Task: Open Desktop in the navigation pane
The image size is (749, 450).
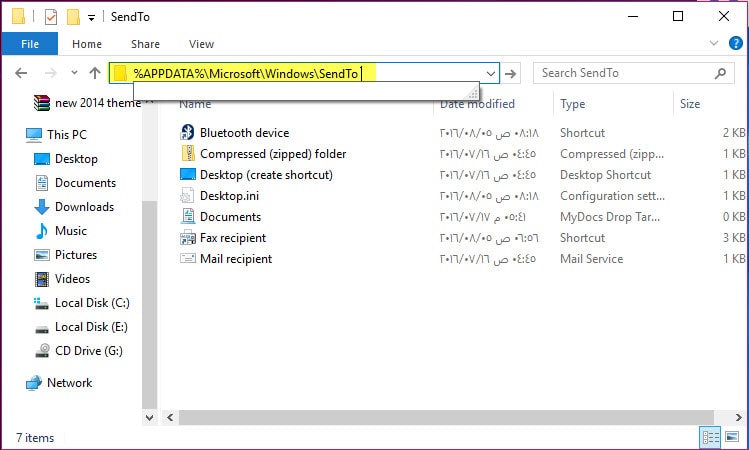Action: coord(66,159)
